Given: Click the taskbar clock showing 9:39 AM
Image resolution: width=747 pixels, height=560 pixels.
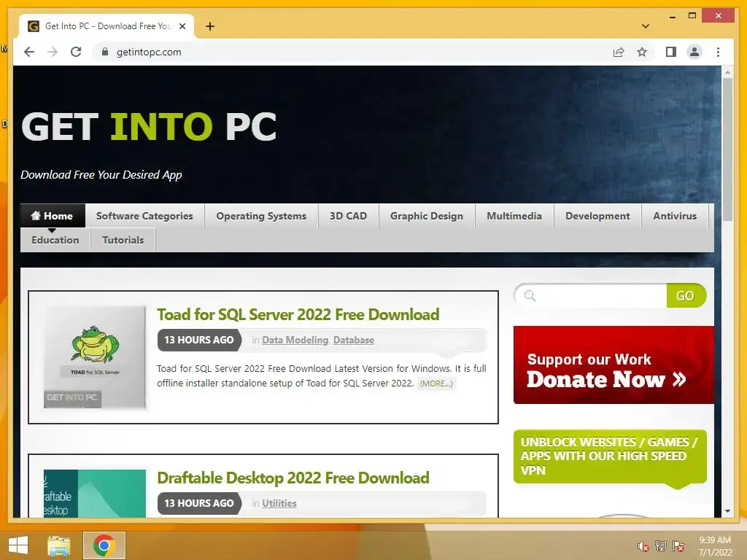Looking at the screenshot, I should (715, 546).
